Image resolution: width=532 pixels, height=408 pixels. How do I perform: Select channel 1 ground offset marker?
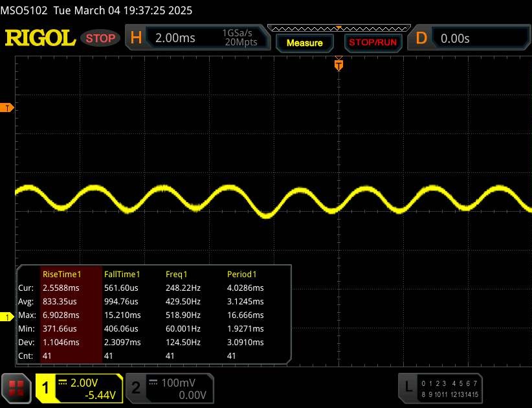coord(6,317)
